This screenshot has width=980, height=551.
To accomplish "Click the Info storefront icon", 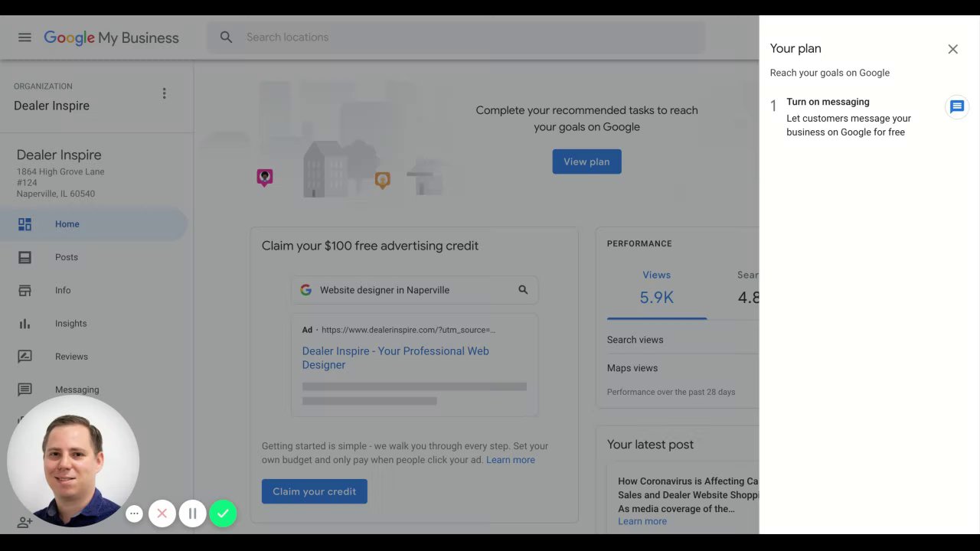I will click(x=24, y=290).
